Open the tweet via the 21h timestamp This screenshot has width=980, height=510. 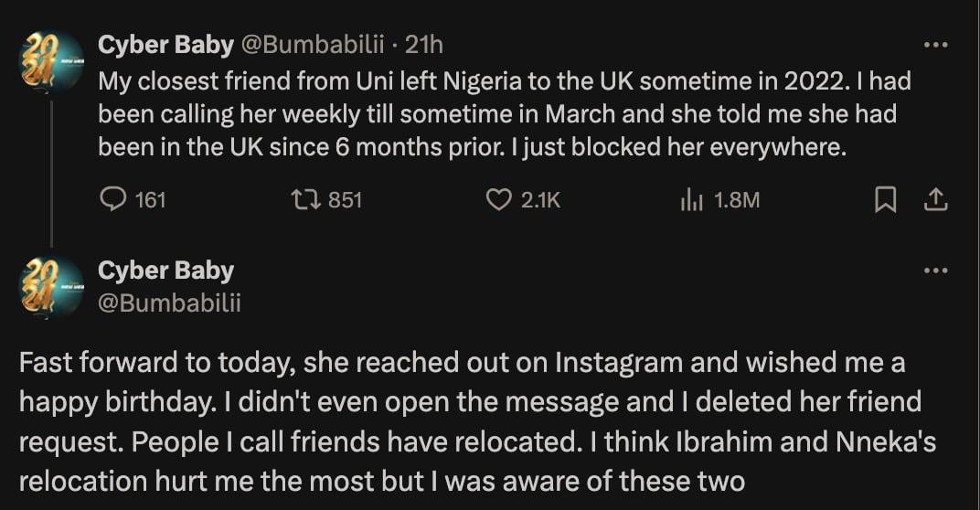[424, 44]
